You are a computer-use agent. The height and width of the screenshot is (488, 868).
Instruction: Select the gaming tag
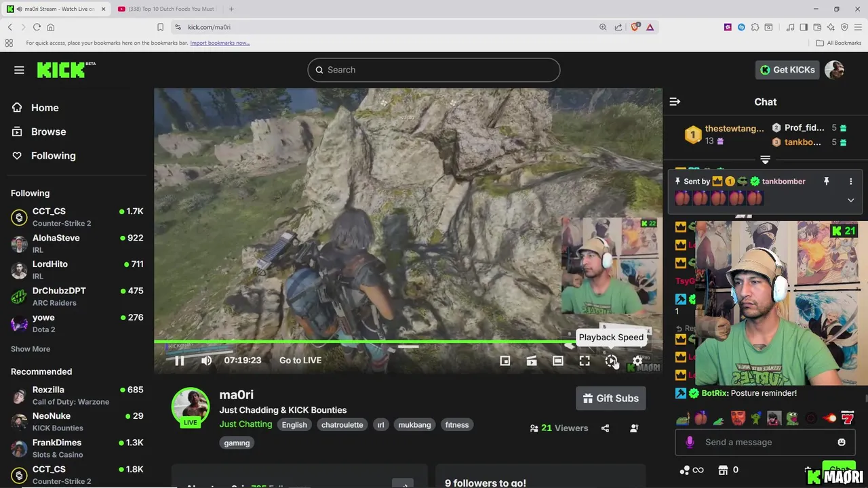point(237,443)
